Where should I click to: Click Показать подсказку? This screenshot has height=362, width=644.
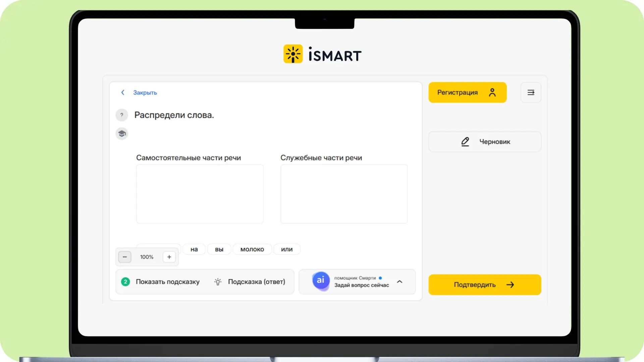pyautogui.click(x=167, y=282)
